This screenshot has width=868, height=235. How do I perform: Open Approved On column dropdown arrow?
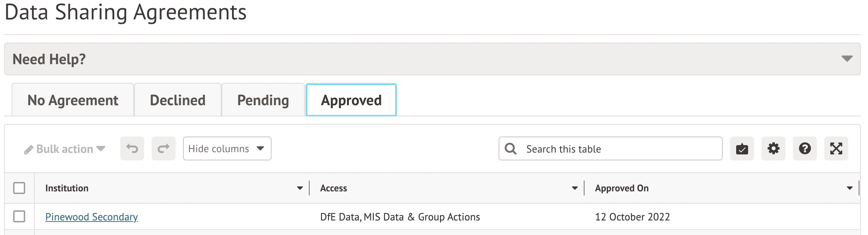(x=849, y=188)
